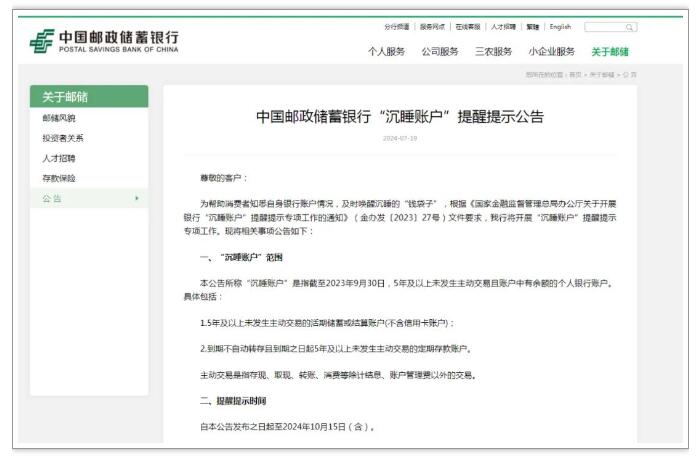Switch site language to English
Image resolution: width=700 pixels, height=460 pixels.
(x=560, y=27)
